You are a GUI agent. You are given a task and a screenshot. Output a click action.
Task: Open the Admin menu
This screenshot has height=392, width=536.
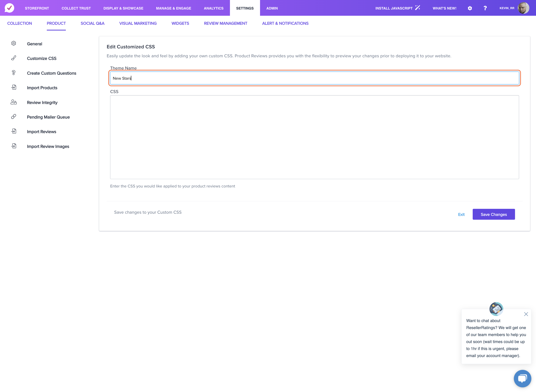272,8
